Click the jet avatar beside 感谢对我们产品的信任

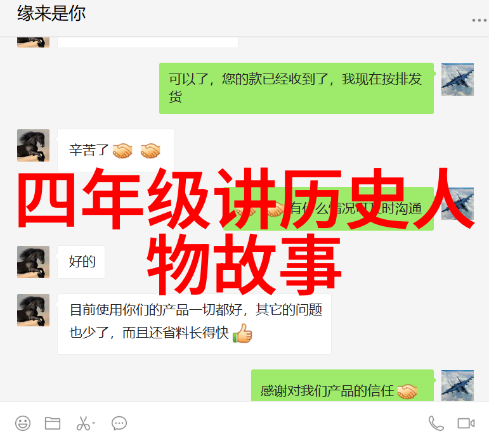point(457,386)
